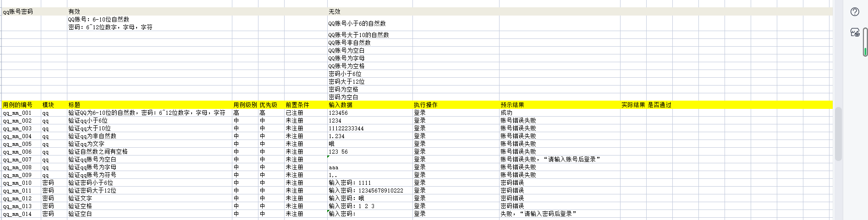
Task: Open the help question mark icon
Action: (x=855, y=12)
